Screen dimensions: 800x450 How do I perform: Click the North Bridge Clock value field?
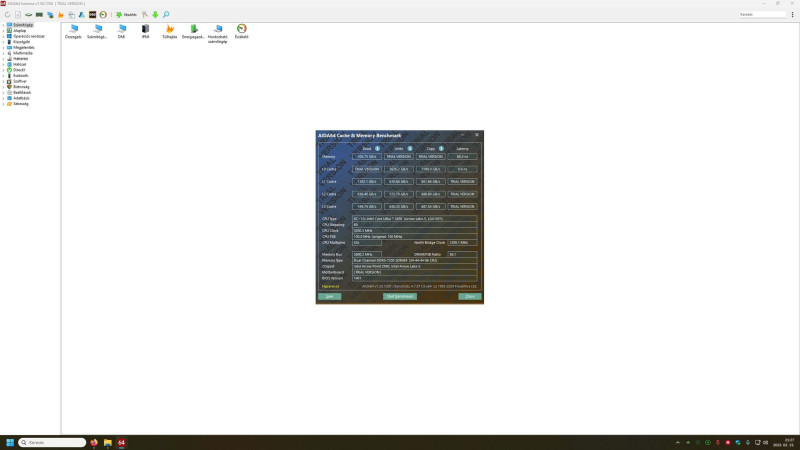[x=462, y=242]
